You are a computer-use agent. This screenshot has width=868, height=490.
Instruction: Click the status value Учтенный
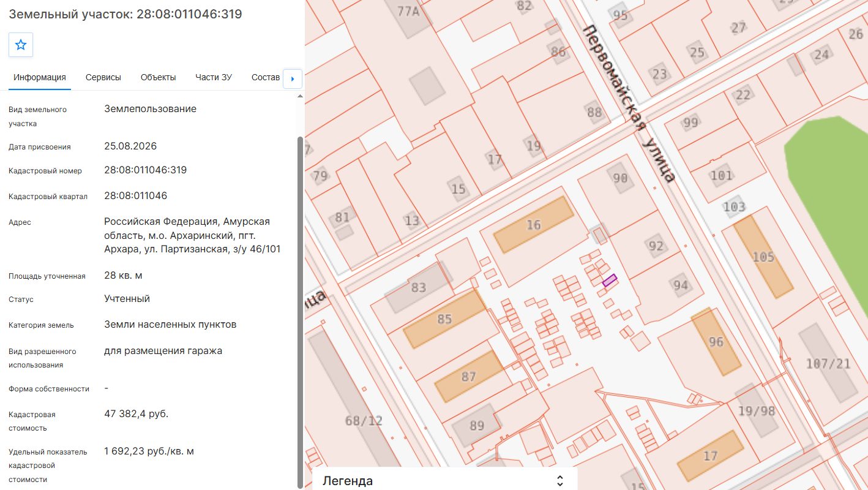point(127,299)
